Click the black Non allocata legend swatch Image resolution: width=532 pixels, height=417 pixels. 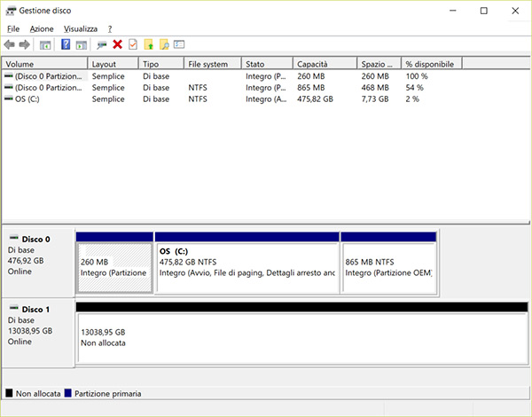(9, 393)
